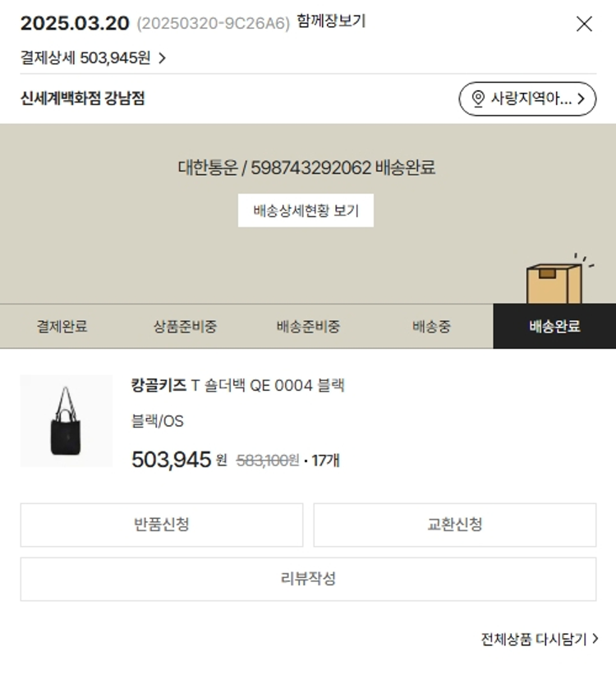
Task: Open the black shoulder bag thumbnail
Action: (x=66, y=421)
